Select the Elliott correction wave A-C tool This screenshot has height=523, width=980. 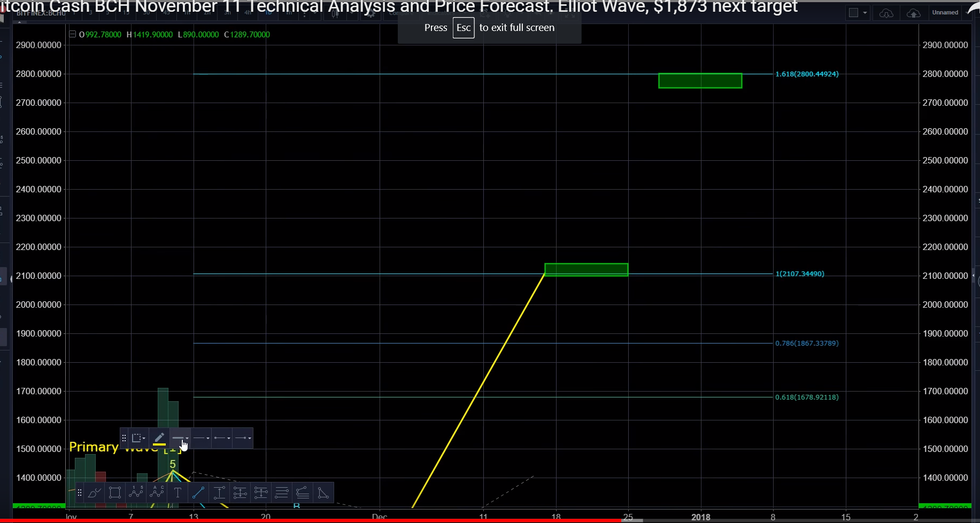157,493
